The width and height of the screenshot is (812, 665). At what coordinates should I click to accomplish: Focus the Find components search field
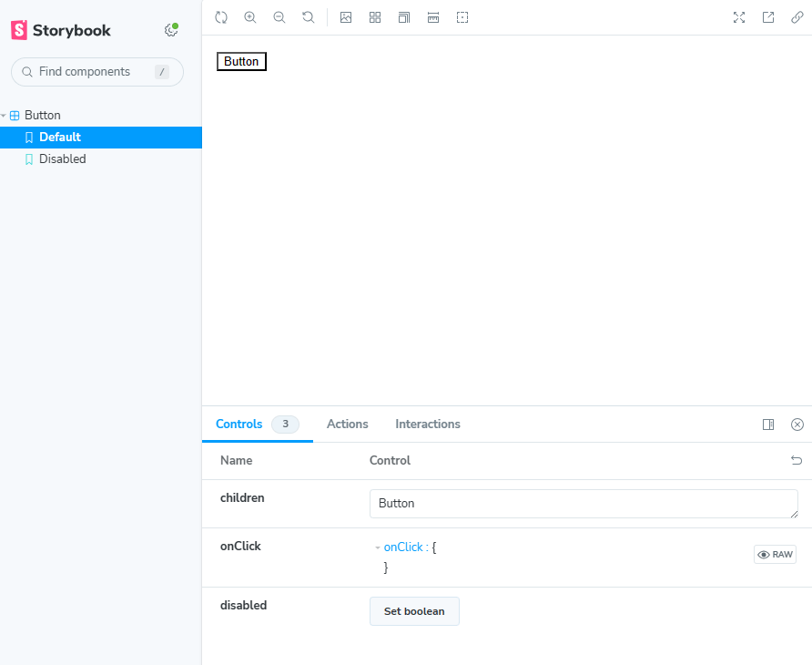pyautogui.click(x=97, y=72)
